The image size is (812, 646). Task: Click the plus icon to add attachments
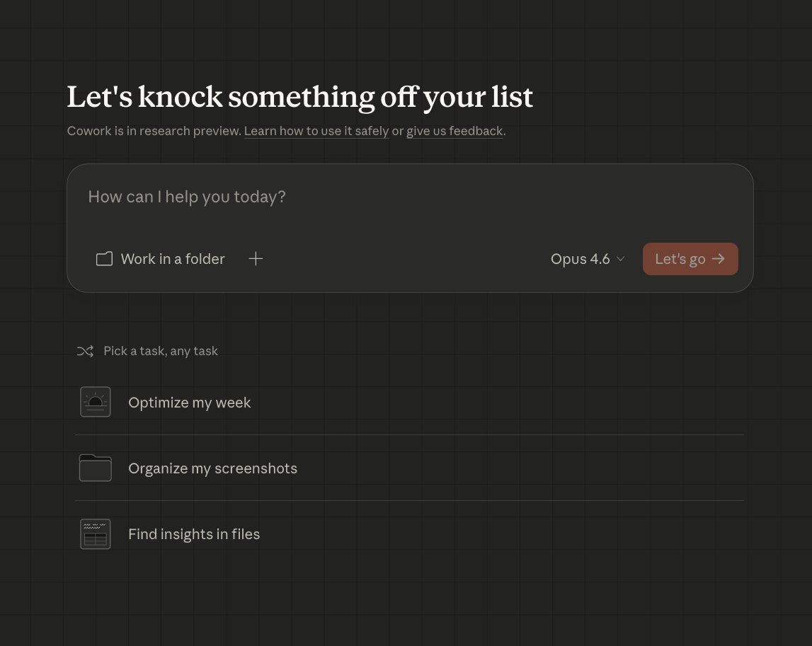click(256, 259)
